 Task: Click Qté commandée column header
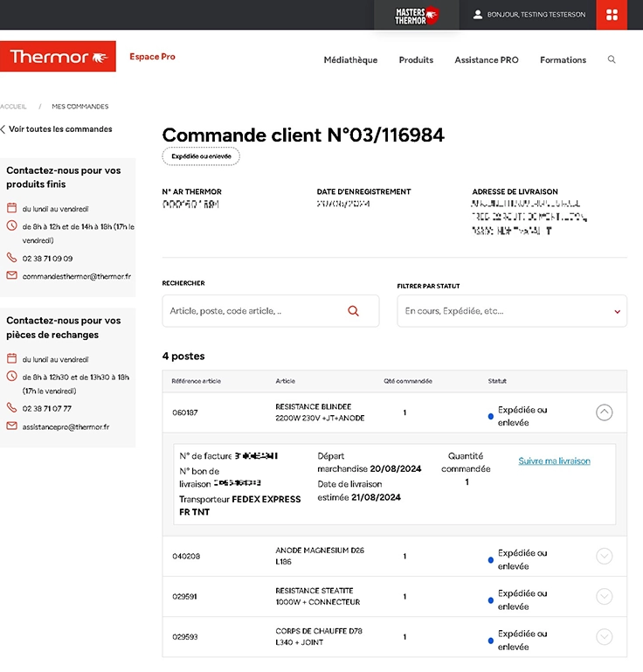[408, 381]
